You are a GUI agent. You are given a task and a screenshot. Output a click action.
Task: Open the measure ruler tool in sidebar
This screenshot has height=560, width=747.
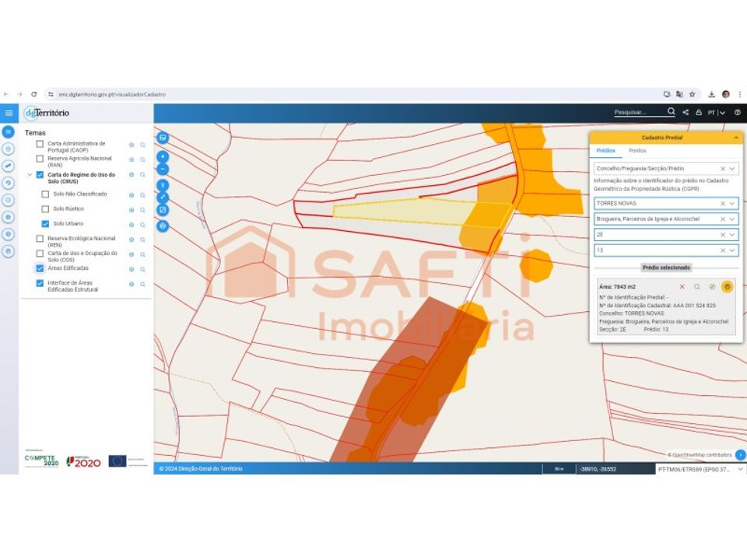pyautogui.click(x=8, y=166)
